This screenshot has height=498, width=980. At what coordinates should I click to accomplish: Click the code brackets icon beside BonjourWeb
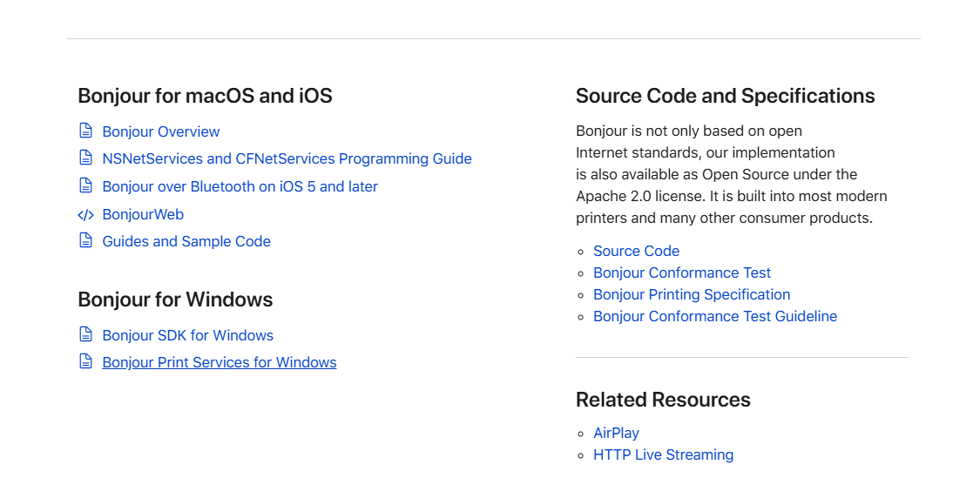[x=85, y=215]
